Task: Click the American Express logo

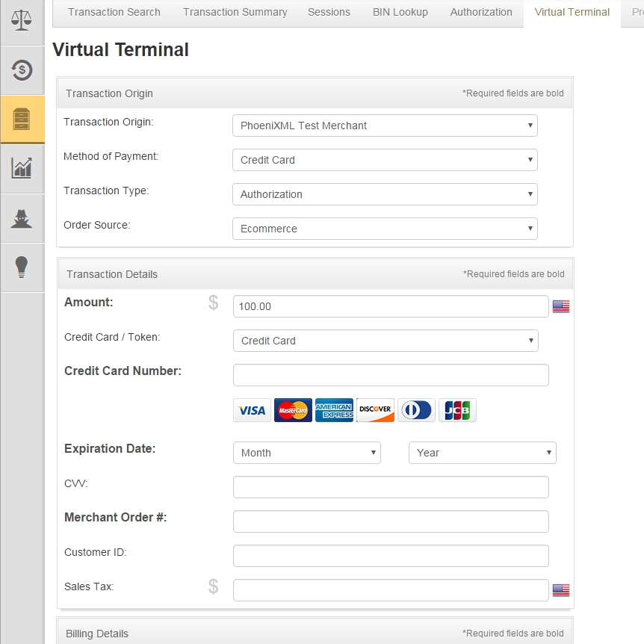Action: (334, 410)
